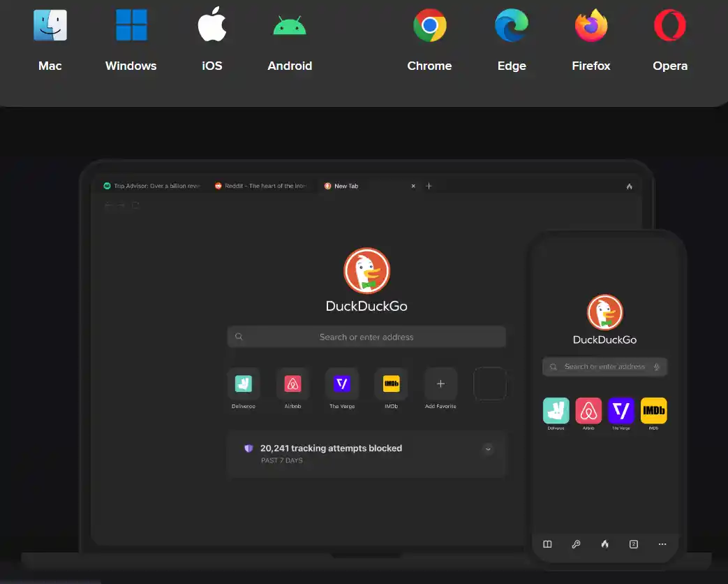This screenshot has height=584, width=728.
Task: Tap the magnifier icon in phone search bar
Action: pyautogui.click(x=553, y=367)
